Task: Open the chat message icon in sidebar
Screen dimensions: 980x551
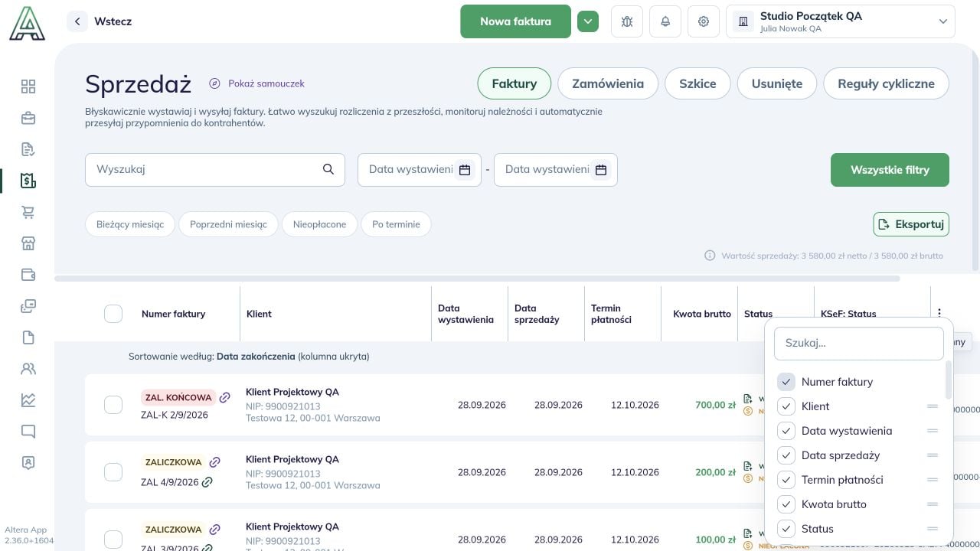Action: coord(28,432)
